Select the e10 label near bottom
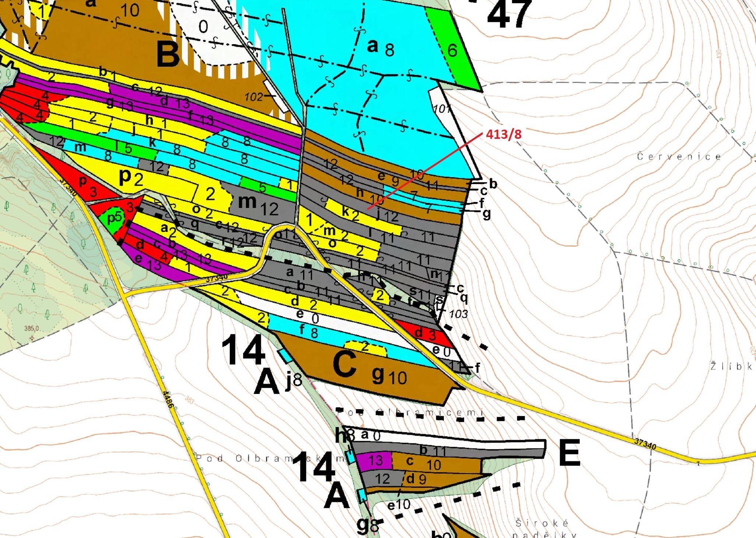756x538 pixels. (398, 505)
